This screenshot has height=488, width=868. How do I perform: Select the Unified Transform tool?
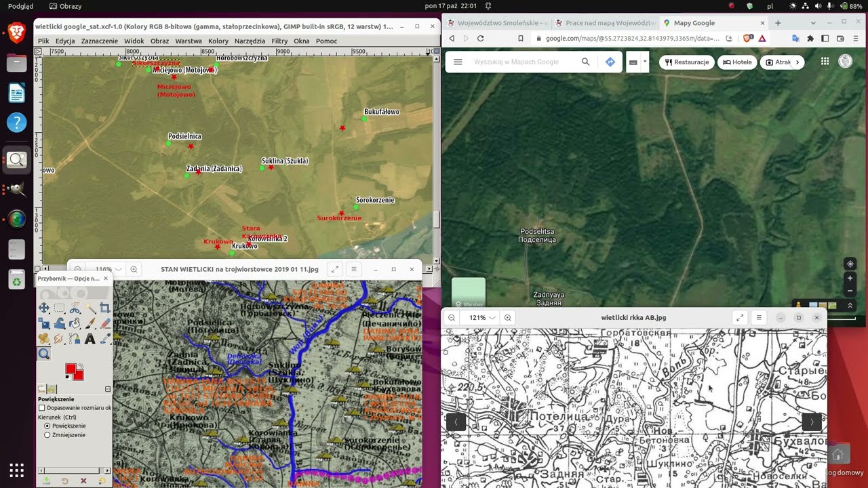[44, 323]
